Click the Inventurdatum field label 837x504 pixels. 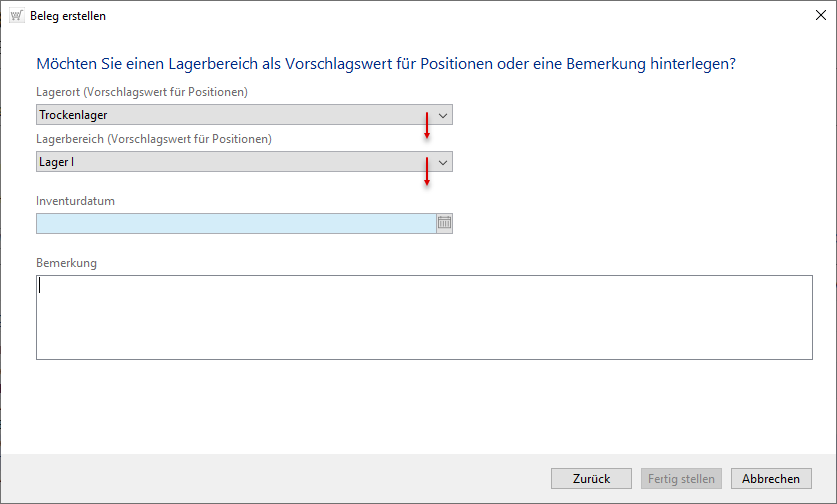(76, 201)
